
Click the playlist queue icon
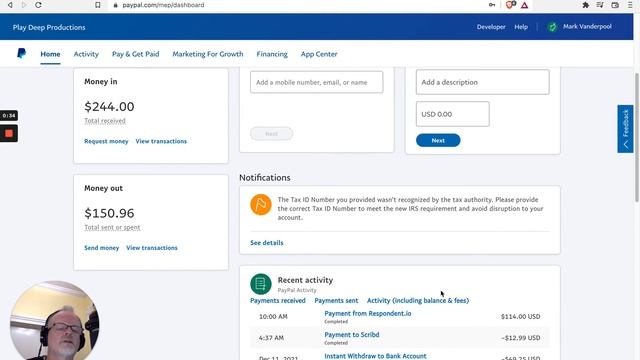[600, 5]
